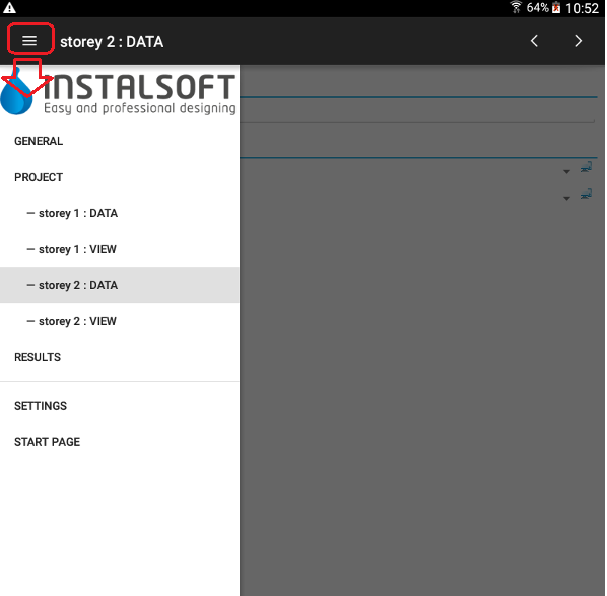Screen dimensions: 607x596
Task: Click the upper blue icon beside dropdown
Action: pyautogui.click(x=587, y=168)
